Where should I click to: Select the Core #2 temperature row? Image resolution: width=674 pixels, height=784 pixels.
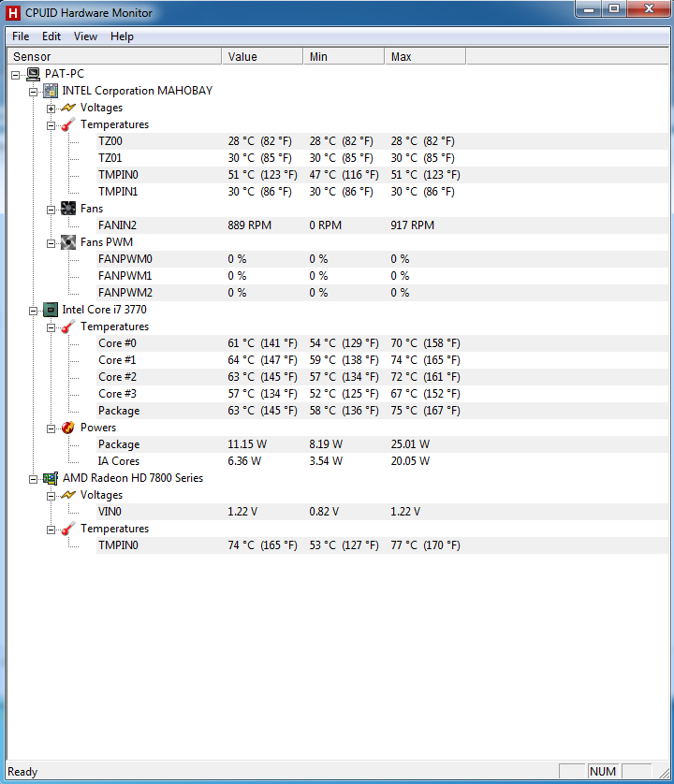click(x=382, y=377)
